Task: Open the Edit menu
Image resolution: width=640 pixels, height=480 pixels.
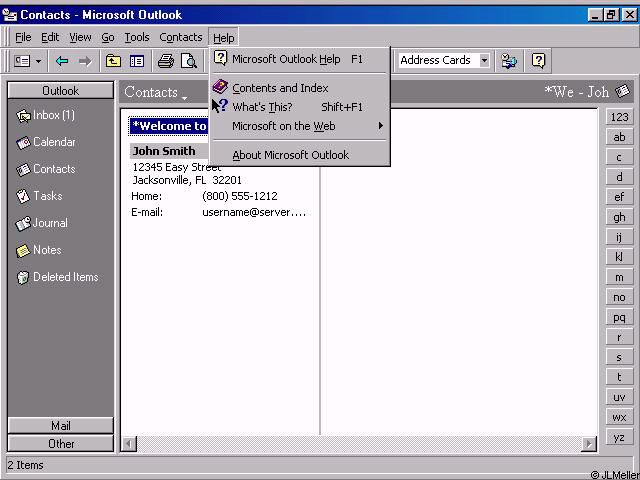Action: point(50,38)
